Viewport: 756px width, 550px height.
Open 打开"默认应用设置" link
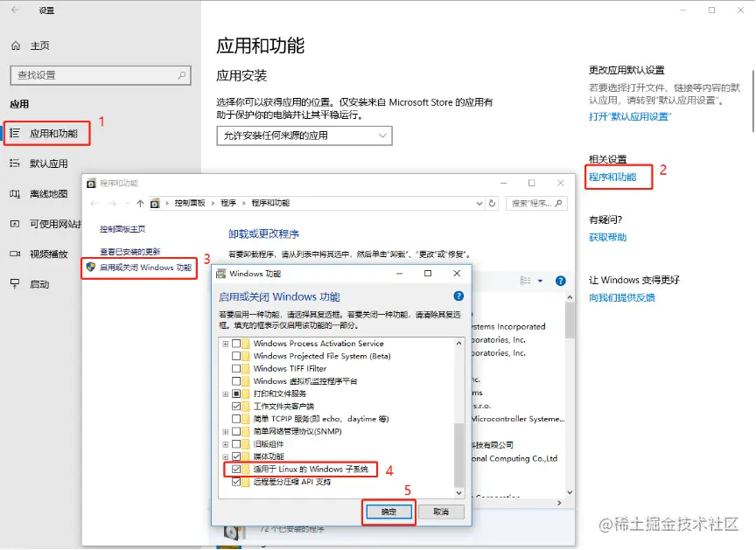(x=630, y=116)
